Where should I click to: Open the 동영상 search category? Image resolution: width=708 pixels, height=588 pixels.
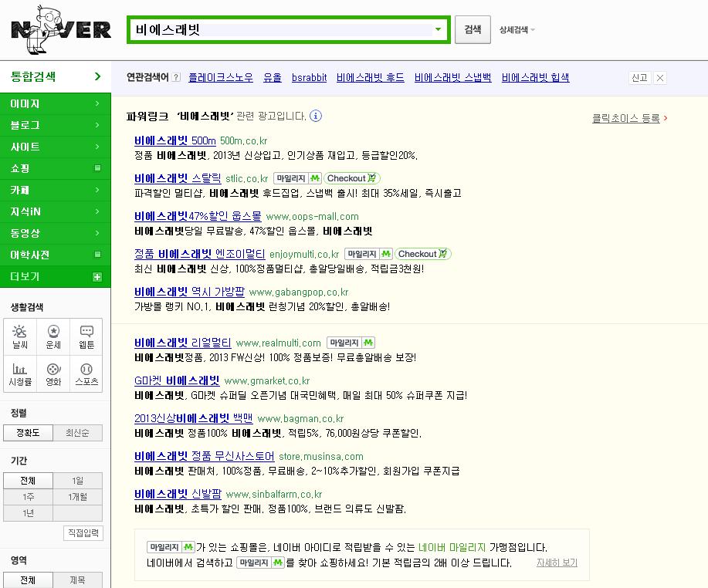(x=56, y=233)
